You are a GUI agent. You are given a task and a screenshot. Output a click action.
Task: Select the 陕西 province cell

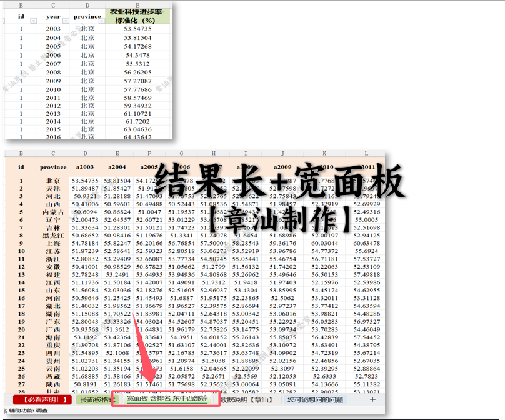click(x=53, y=384)
